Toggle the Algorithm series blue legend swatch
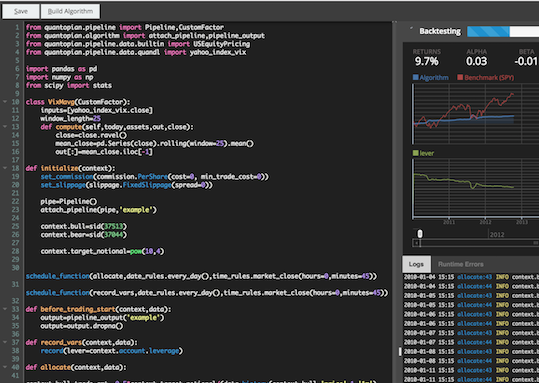Screen dimensions: 539x383 click(416, 77)
